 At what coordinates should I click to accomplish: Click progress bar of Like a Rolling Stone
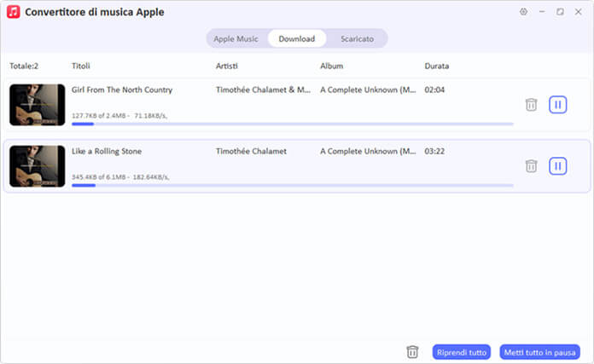click(x=293, y=185)
